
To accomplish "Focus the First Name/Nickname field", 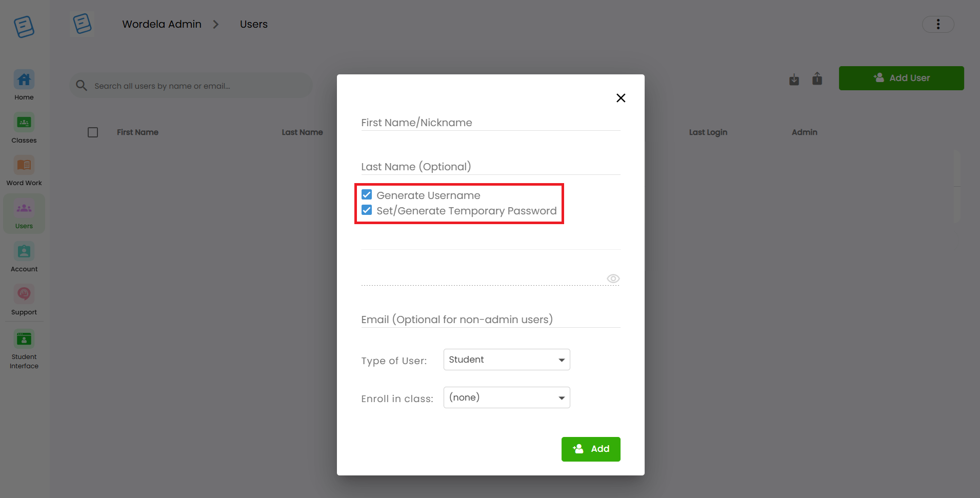I will coord(491,123).
